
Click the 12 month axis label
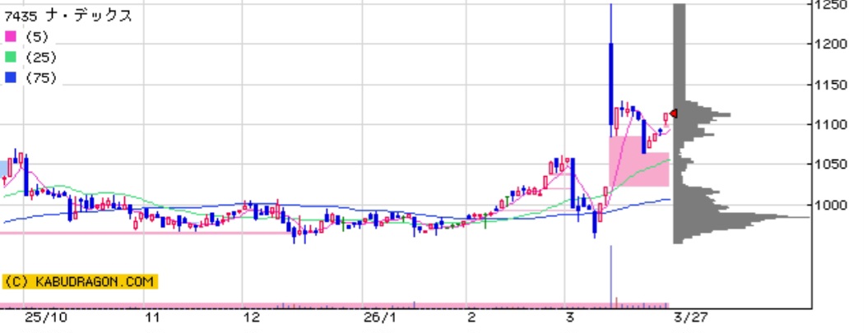(x=252, y=317)
